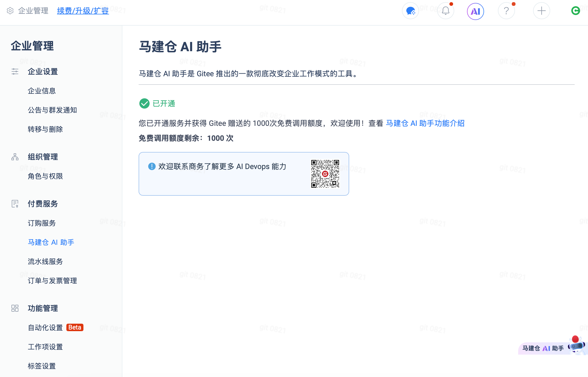The height and width of the screenshot is (377, 588).
Task: Click the 企业管理 breadcrumb text
Action: point(33,11)
